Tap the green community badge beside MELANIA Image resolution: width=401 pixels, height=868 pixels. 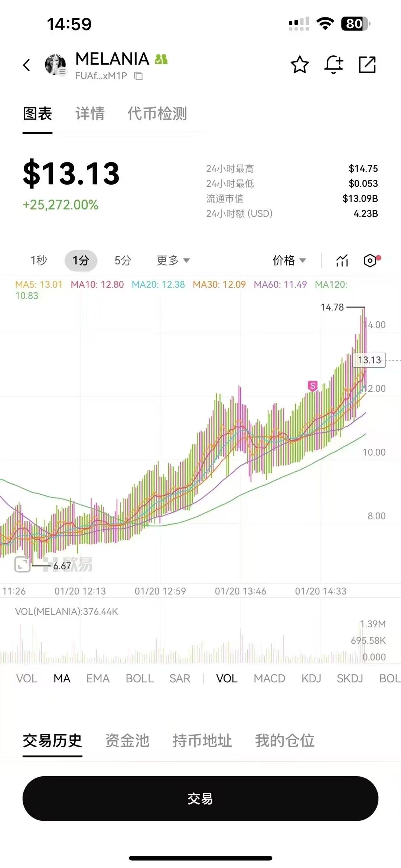click(x=161, y=59)
